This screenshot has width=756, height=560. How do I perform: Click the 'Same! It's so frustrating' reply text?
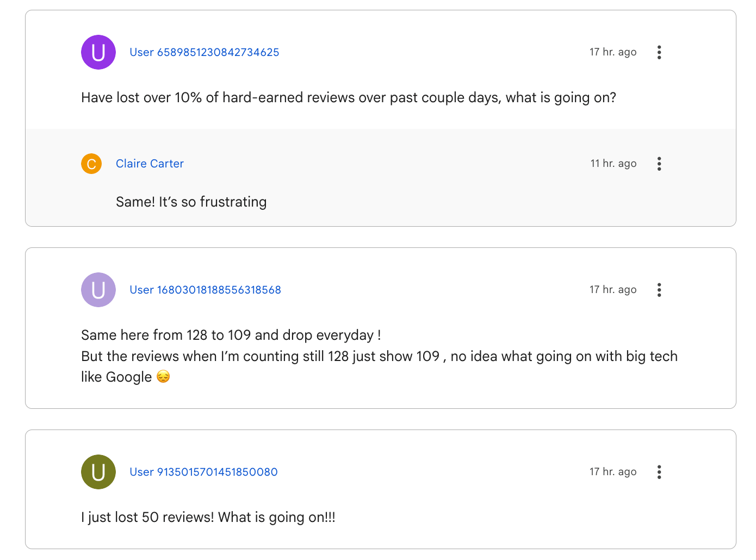coord(191,202)
